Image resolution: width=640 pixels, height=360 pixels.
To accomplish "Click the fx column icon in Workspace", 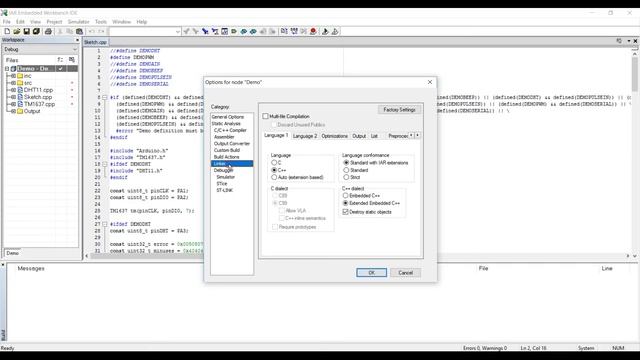I will [60, 60].
